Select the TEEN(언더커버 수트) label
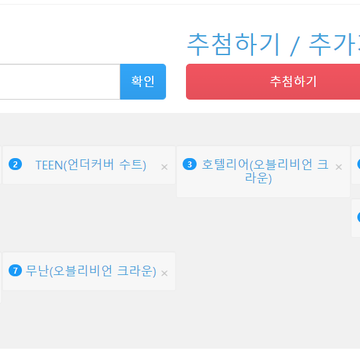 91,165
